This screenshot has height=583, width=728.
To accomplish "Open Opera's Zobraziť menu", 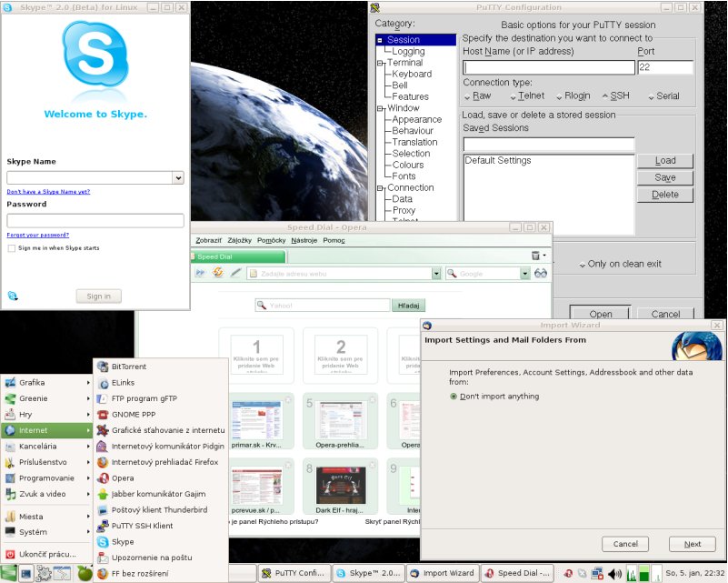I will (208, 240).
